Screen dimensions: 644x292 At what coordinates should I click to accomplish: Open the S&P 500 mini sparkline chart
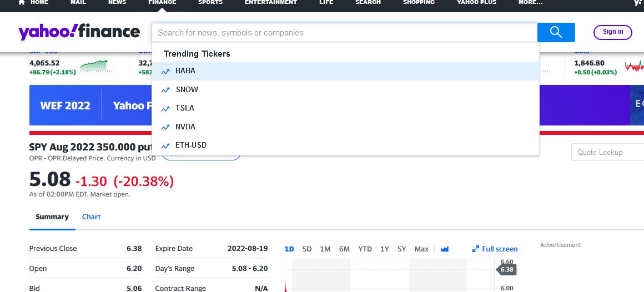pyautogui.click(x=97, y=66)
